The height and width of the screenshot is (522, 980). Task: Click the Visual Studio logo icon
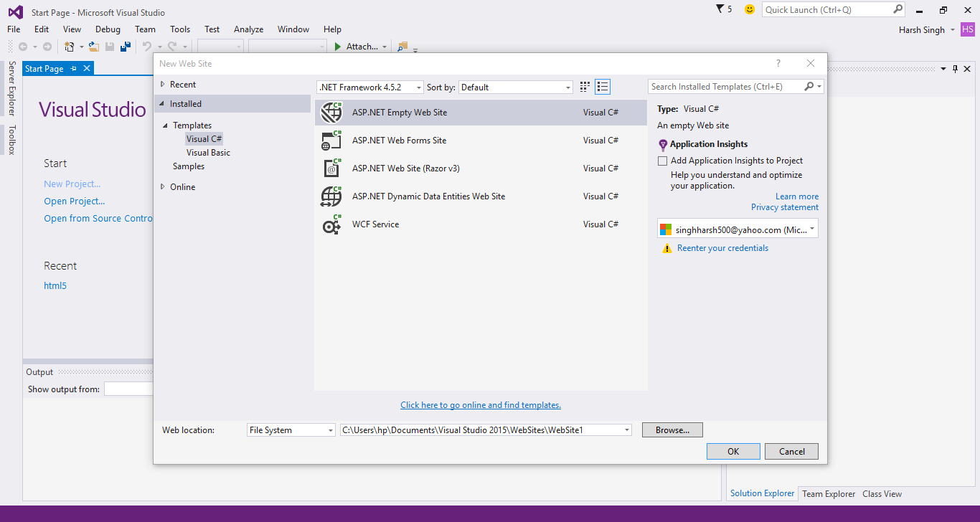click(16, 11)
